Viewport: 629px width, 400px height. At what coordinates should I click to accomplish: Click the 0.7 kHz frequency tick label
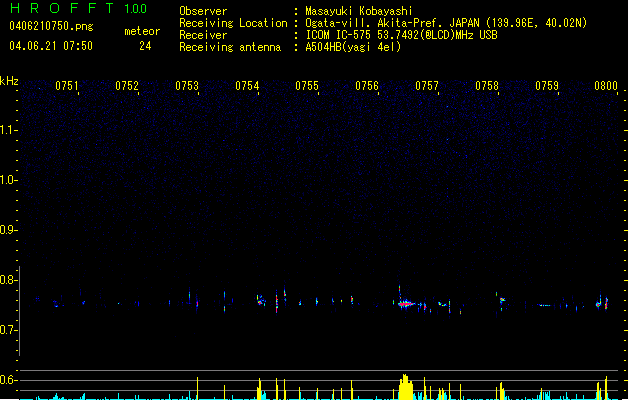tap(7, 330)
